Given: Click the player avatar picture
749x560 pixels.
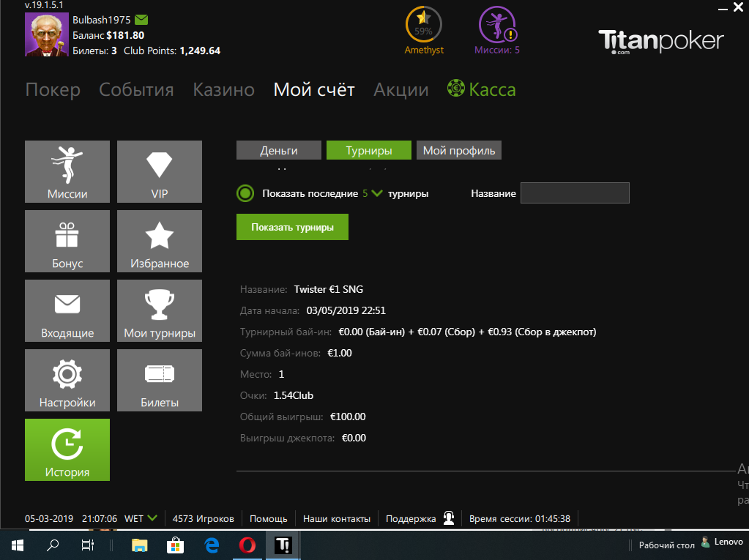Looking at the screenshot, I should (47, 34).
